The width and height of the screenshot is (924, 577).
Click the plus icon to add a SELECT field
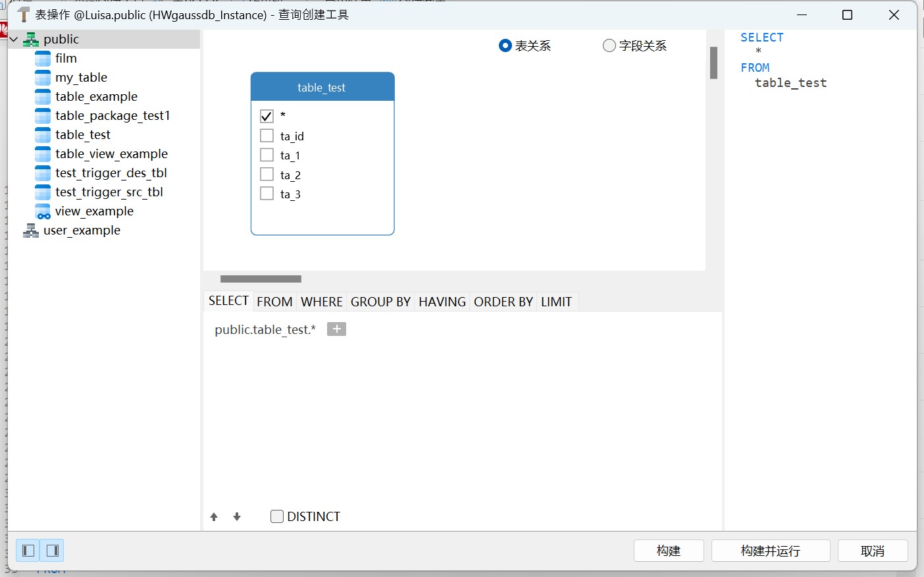coord(336,329)
